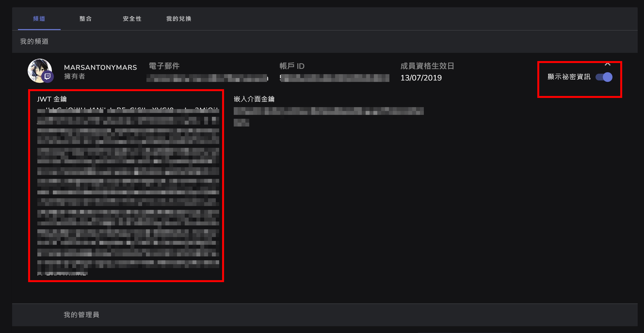This screenshot has height=333, width=644.
Task: Click the Twitch badge icon on avatar
Action: [x=48, y=76]
